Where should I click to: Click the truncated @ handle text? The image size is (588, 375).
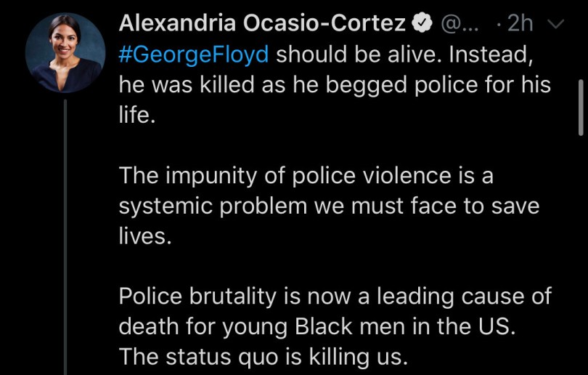coord(460,24)
